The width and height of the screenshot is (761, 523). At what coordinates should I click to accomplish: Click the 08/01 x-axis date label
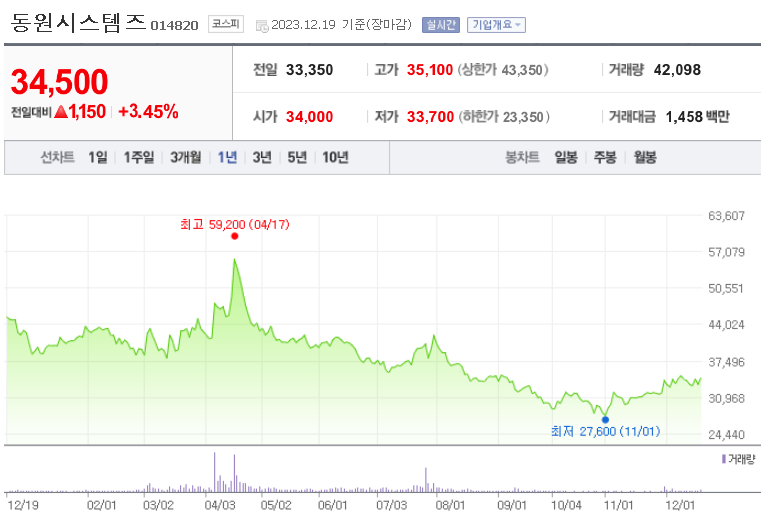click(450, 506)
